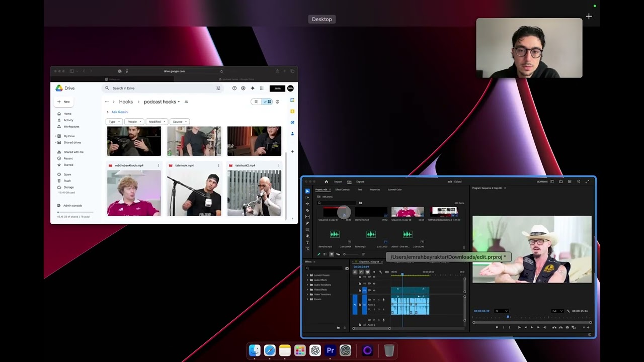644x362 pixels.
Task: Click view details info icon in Drive
Action: coord(277,102)
